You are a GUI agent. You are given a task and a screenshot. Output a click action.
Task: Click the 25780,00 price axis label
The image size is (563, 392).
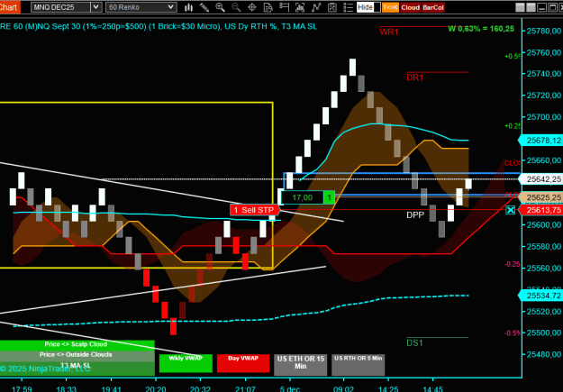pos(543,32)
